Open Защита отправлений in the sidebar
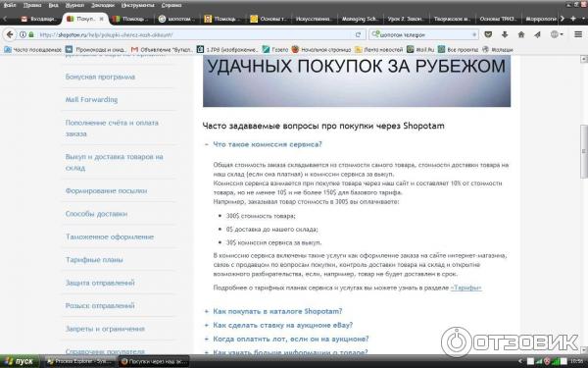The height and width of the screenshot is (368, 588). [x=100, y=283]
